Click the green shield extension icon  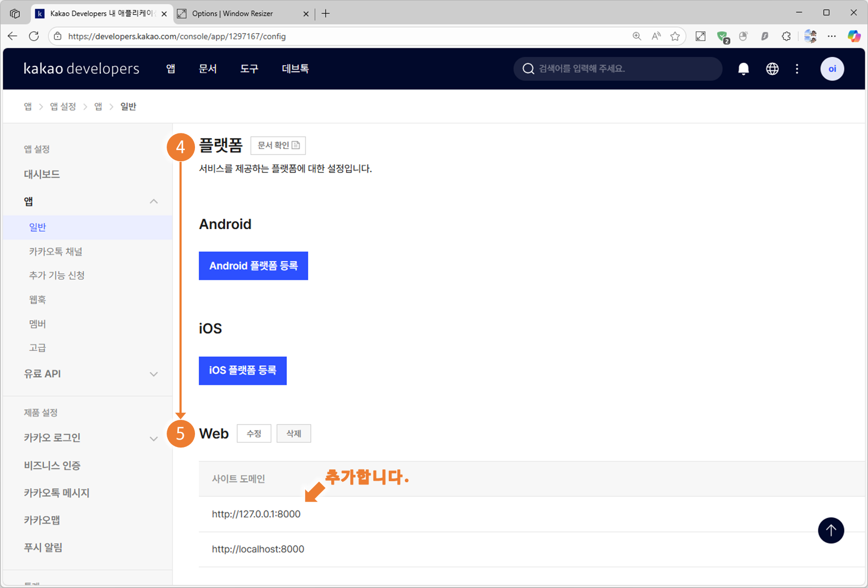[723, 37]
